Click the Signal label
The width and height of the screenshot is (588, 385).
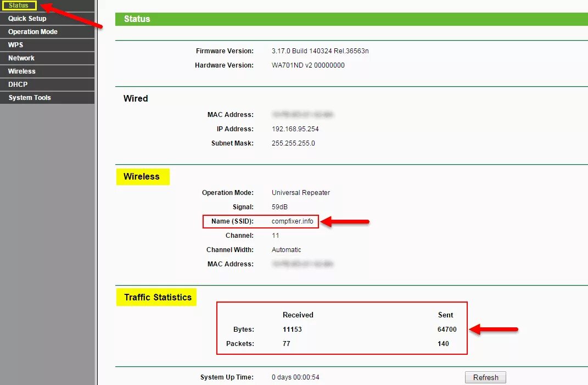point(243,207)
